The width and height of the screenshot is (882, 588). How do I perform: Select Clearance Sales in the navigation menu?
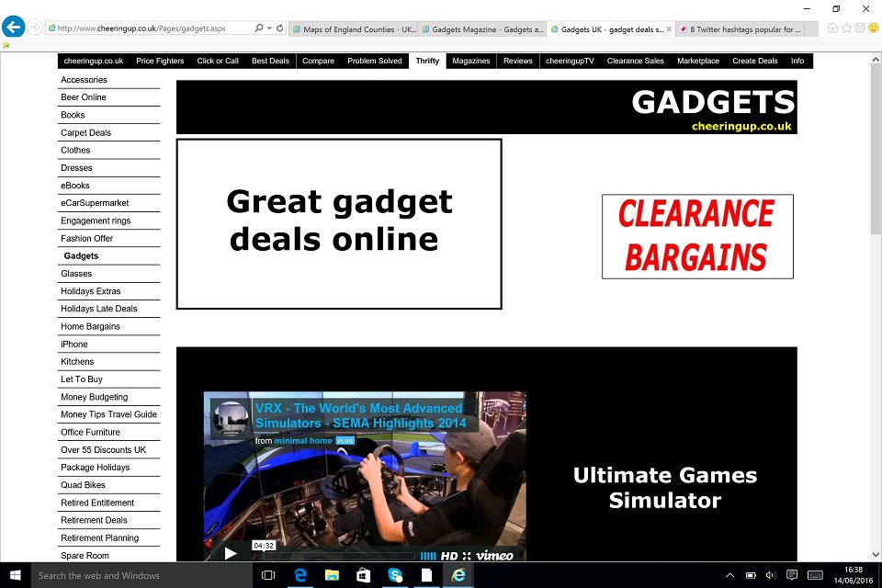point(635,61)
